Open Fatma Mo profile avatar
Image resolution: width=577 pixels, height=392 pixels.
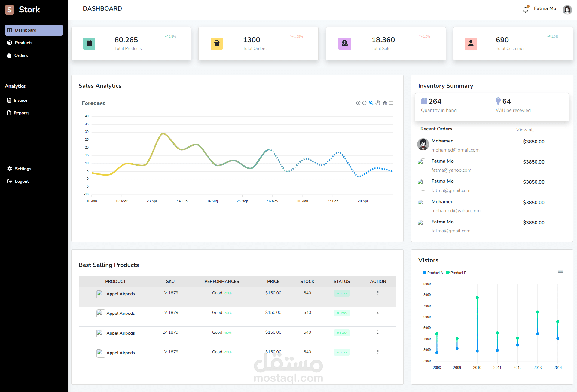(567, 10)
